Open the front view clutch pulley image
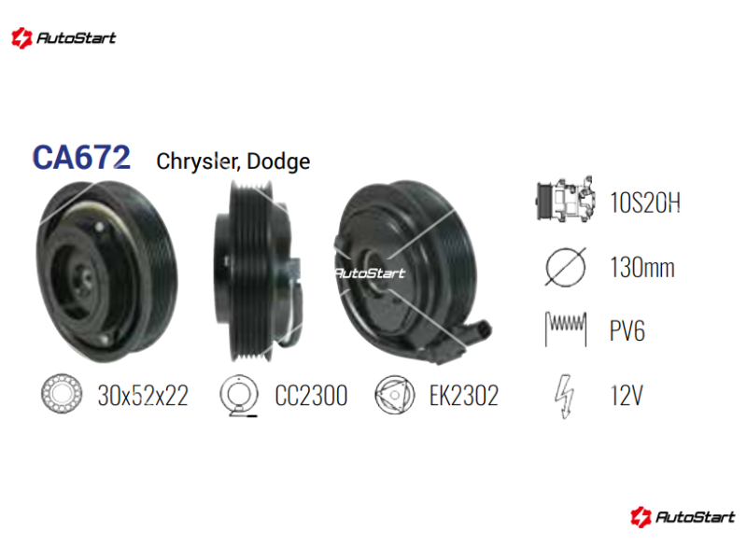The height and width of the screenshot is (560, 747). pyautogui.click(x=107, y=272)
